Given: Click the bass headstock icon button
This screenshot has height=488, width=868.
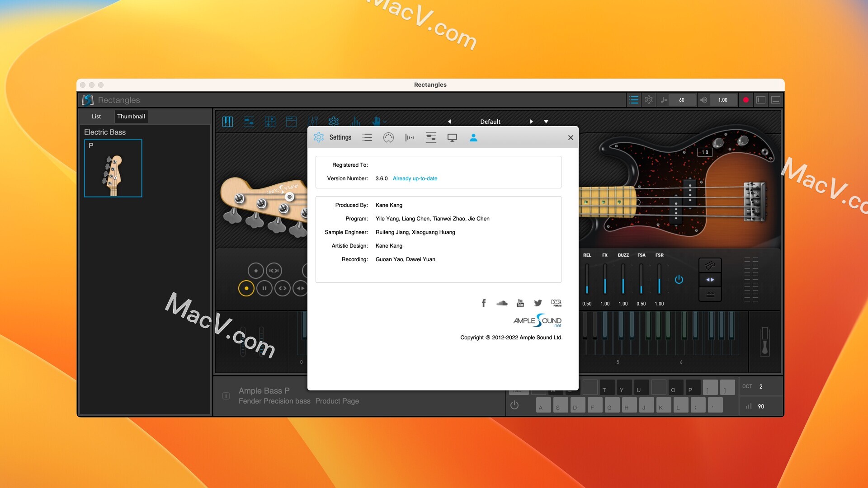Looking at the screenshot, I should click(x=710, y=265).
